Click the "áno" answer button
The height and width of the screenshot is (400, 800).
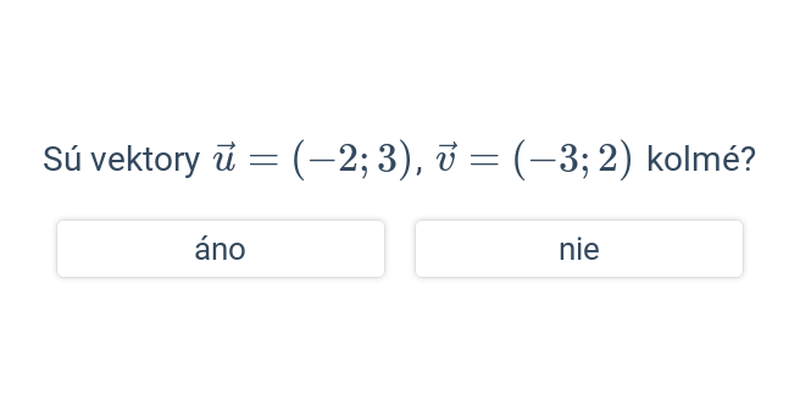[220, 249]
